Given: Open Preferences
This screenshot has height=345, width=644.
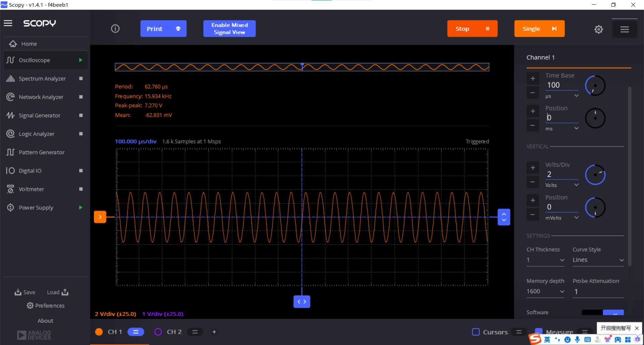Looking at the screenshot, I should tap(46, 305).
